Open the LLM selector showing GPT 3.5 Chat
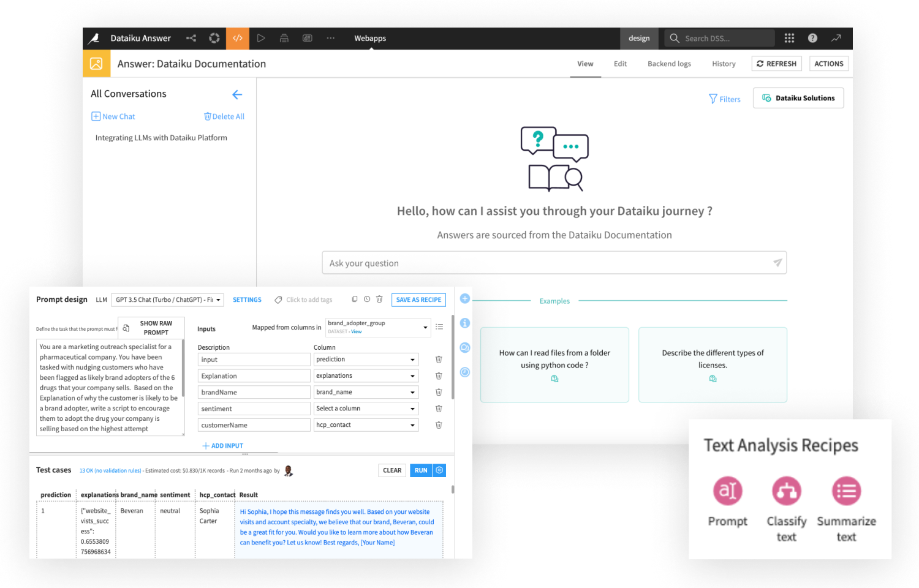 click(167, 300)
